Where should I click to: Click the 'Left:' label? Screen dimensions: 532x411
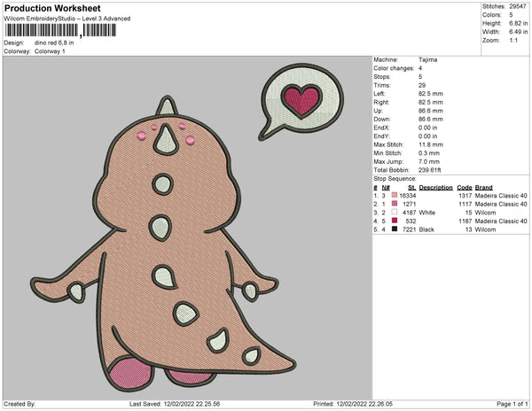379,94
